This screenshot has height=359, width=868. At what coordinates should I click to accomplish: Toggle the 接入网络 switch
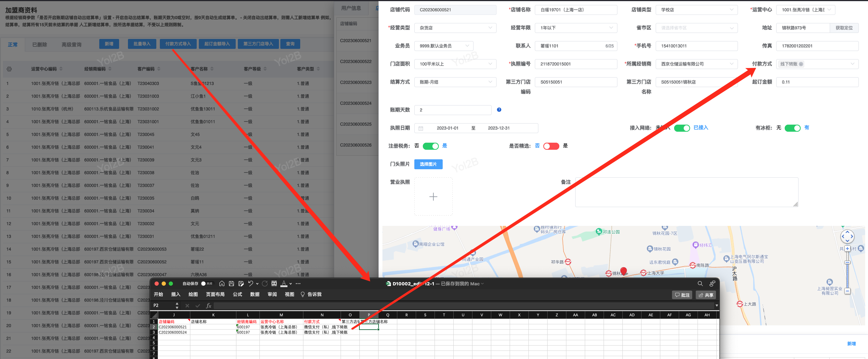tap(682, 128)
